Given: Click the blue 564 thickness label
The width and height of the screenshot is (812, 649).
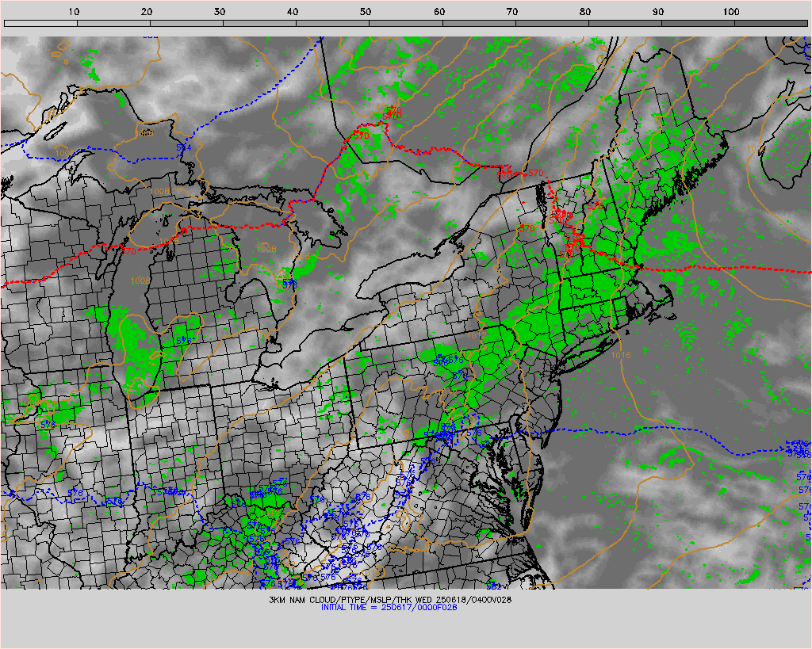Looking at the screenshot, I should [x=183, y=147].
